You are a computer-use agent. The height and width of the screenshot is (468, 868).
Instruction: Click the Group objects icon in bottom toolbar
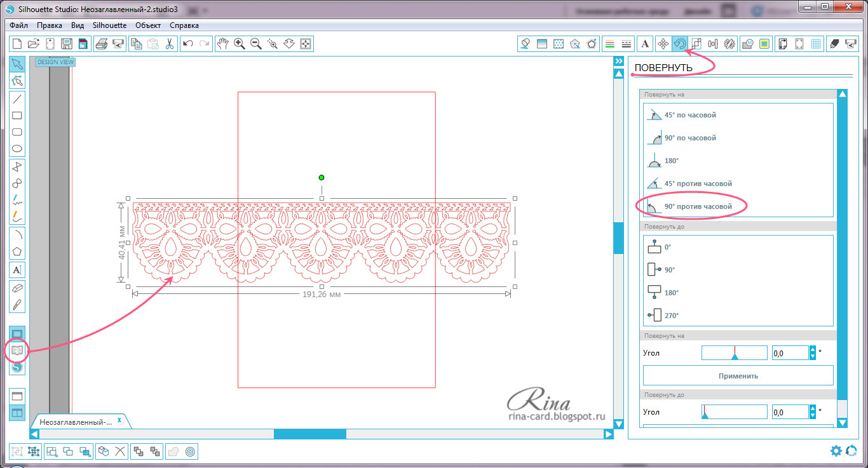pyautogui.click(x=17, y=451)
